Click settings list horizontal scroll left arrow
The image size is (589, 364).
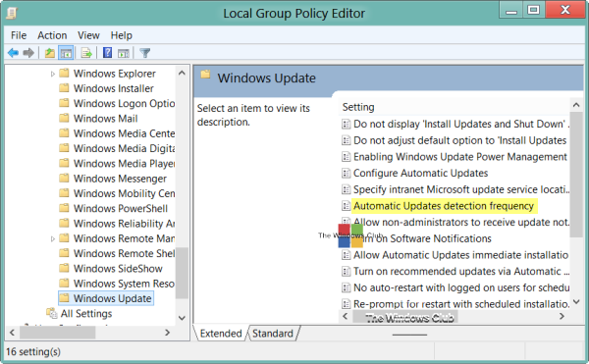[346, 316]
